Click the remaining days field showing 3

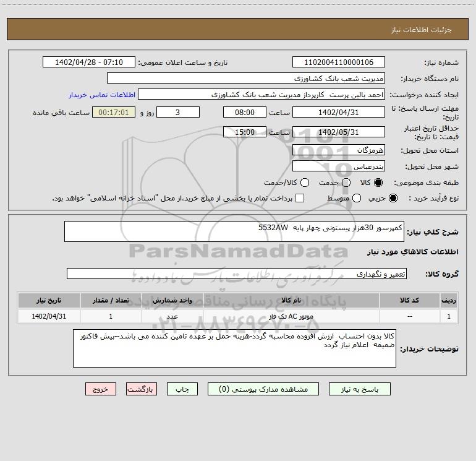[178, 112]
